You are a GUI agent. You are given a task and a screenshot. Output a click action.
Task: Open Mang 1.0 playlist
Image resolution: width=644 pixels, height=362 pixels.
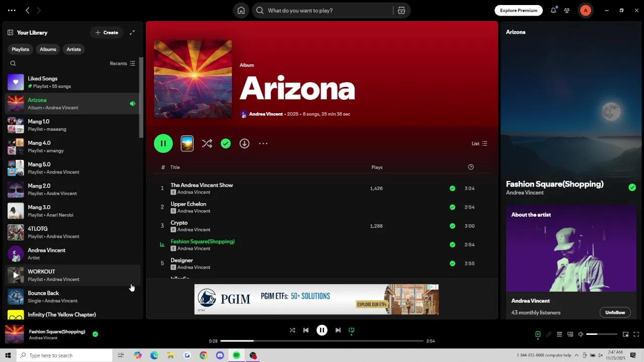pyautogui.click(x=73, y=125)
